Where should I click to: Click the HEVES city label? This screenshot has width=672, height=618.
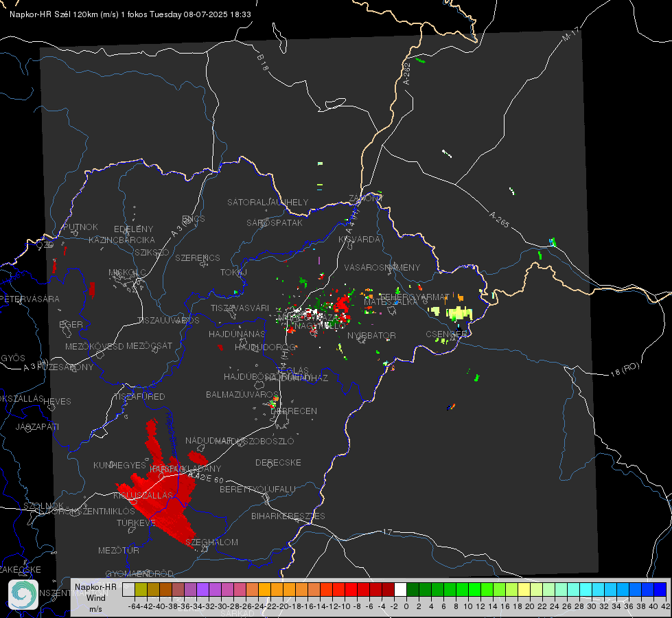(57, 402)
